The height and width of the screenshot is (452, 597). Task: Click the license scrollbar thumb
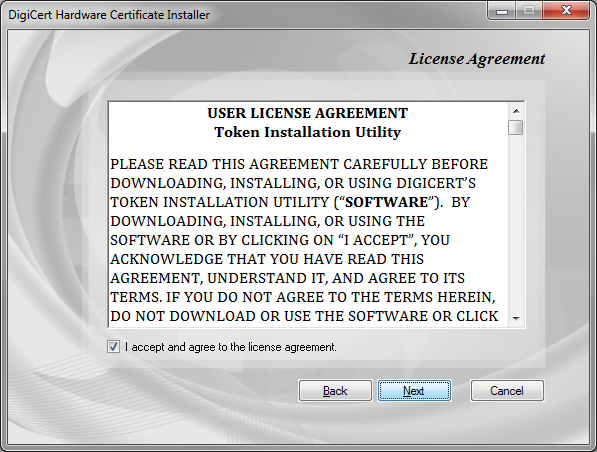point(516,128)
